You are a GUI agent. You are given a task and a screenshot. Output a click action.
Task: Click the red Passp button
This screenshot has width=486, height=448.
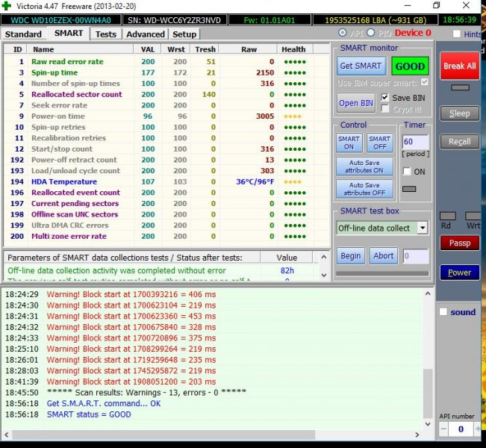point(459,243)
